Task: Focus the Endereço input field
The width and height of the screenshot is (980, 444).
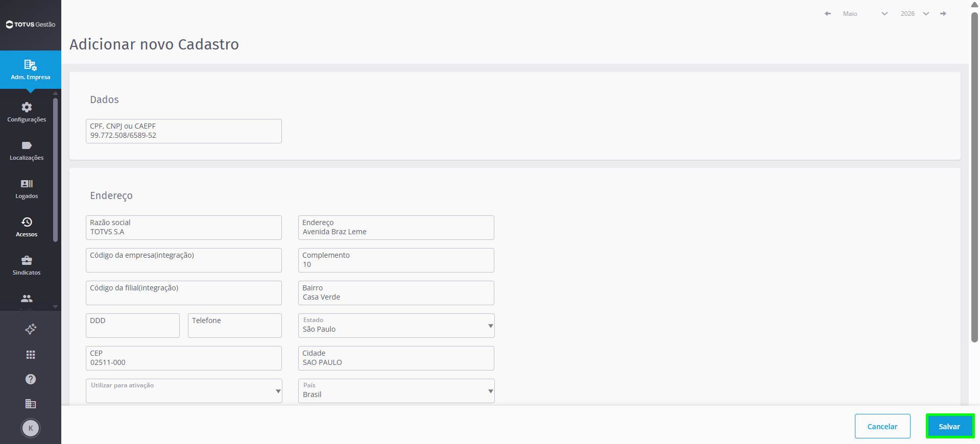Action: click(396, 228)
